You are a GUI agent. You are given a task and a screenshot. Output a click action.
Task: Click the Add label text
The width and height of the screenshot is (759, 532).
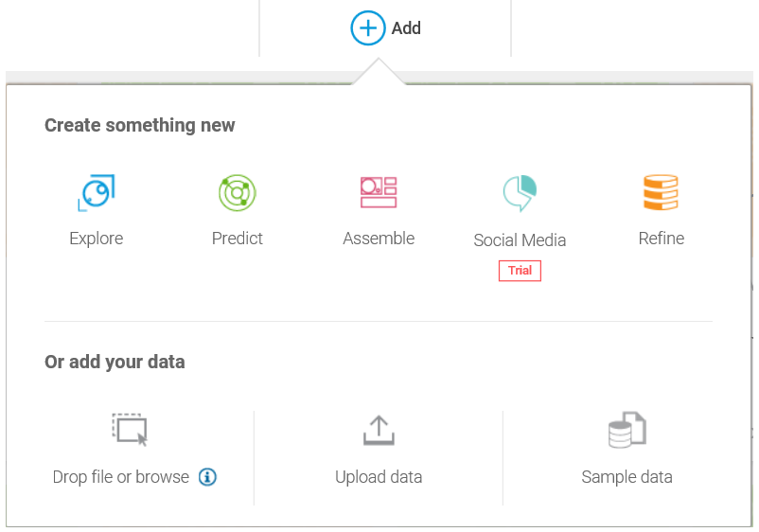406,28
